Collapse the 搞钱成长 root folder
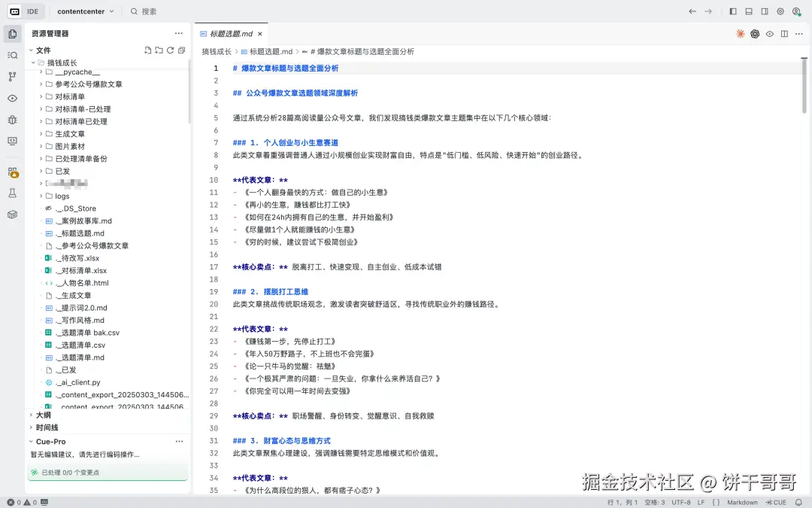Image resolution: width=812 pixels, height=508 pixels. 33,62
